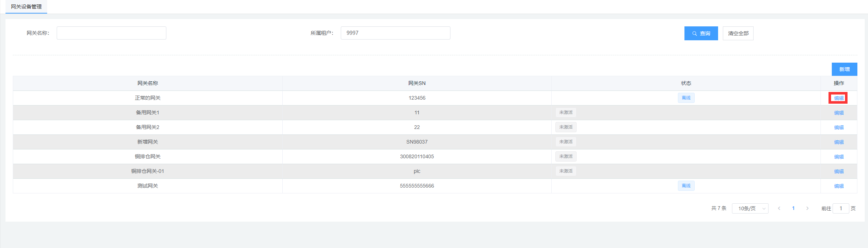Edit the 新增网关 row

[x=839, y=142]
